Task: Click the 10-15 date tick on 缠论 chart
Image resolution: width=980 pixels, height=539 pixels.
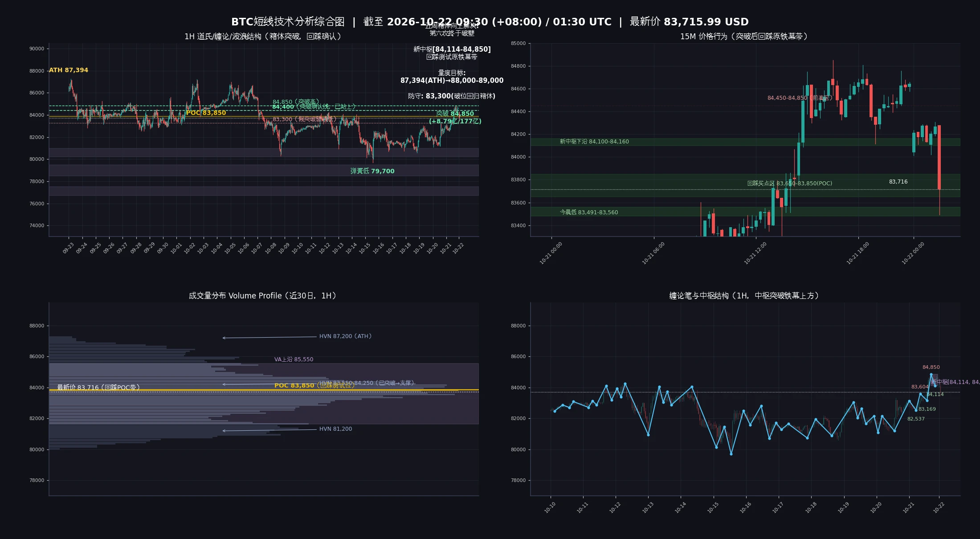Action: [x=713, y=507]
